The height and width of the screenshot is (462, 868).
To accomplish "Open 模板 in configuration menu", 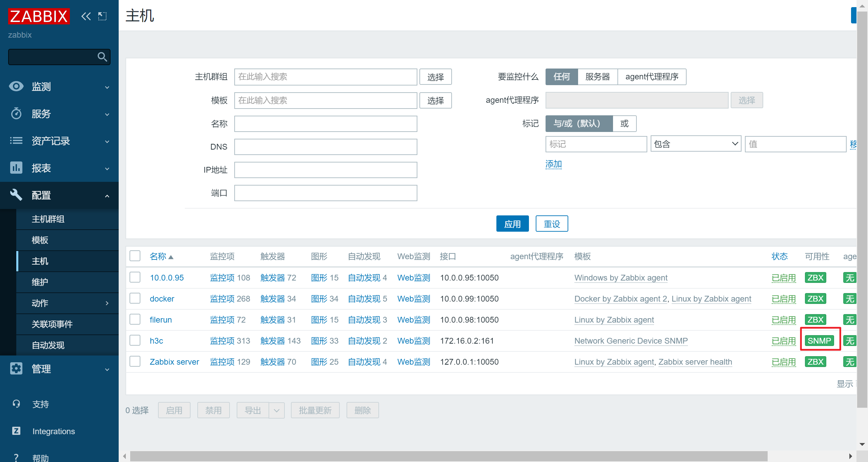I will click(67, 240).
